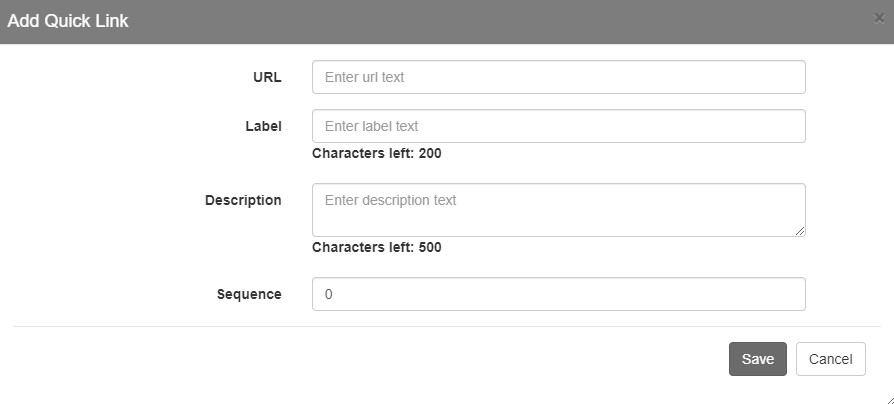Image resolution: width=894 pixels, height=404 pixels.
Task: Click the Sequence field label
Action: coord(249,295)
